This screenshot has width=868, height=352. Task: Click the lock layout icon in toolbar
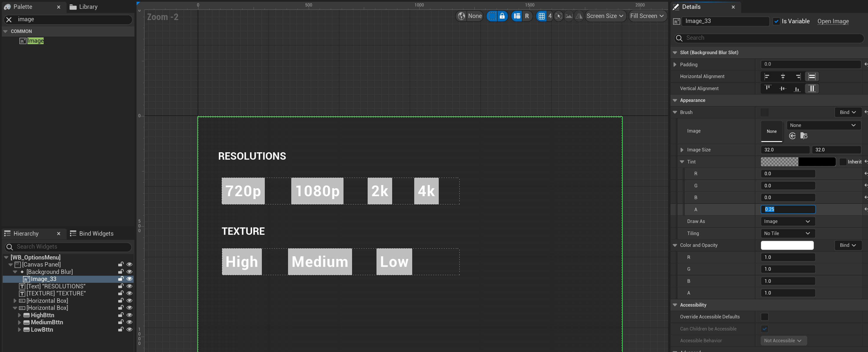click(502, 16)
